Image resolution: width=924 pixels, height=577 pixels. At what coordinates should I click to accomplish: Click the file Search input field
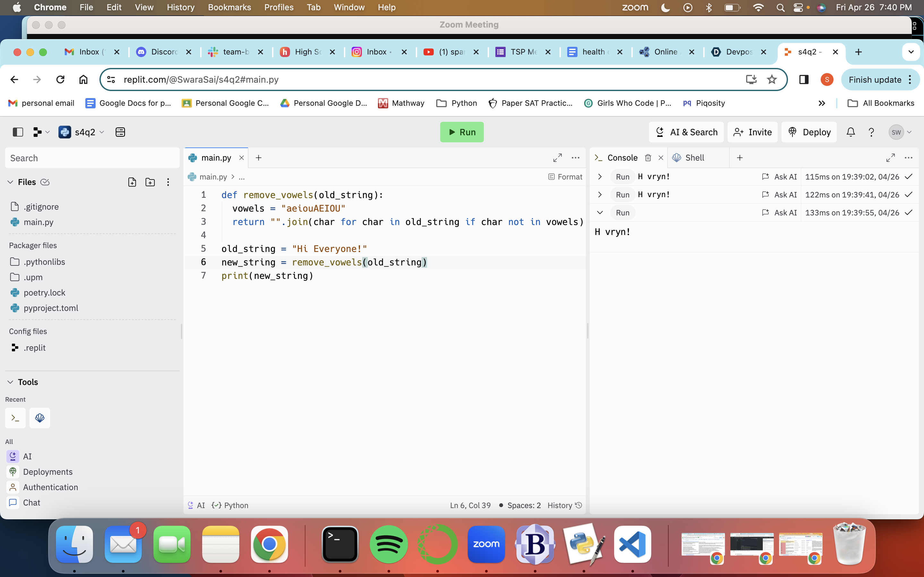[92, 158]
